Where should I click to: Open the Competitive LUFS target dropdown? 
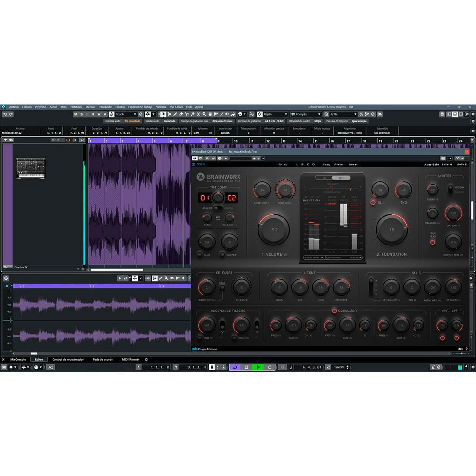coord(344,258)
